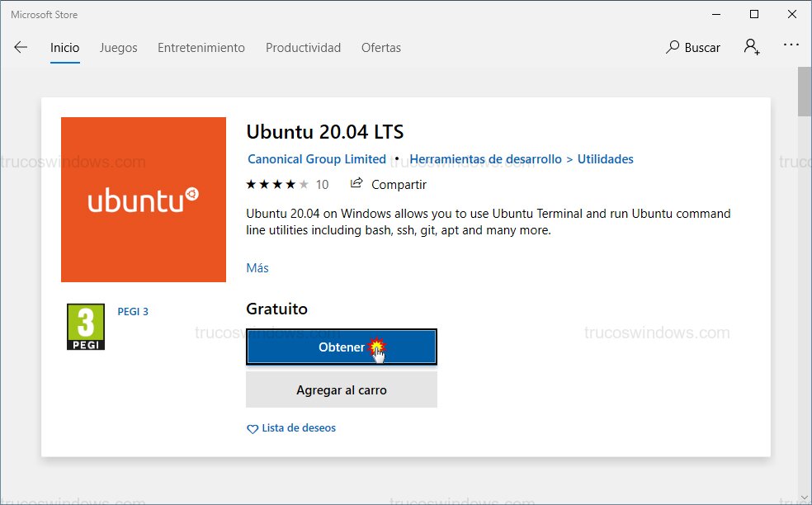Open the Entretenimiento section

(201, 48)
